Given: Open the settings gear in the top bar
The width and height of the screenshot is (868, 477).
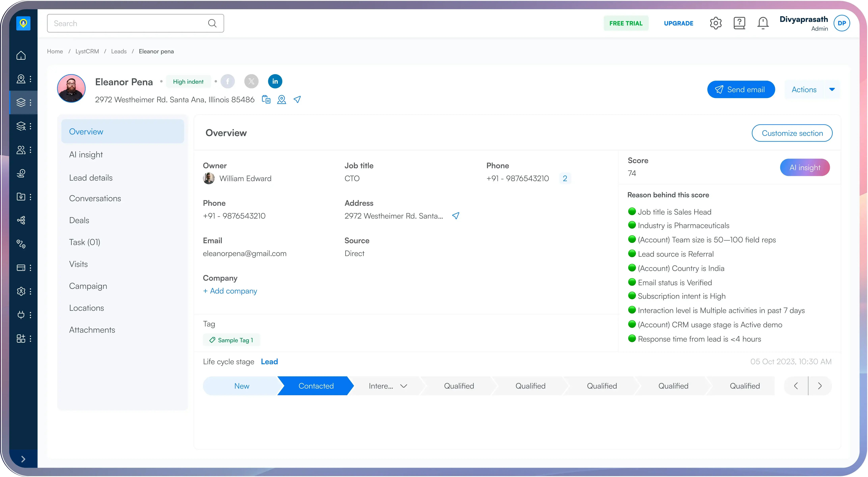Looking at the screenshot, I should 715,23.
